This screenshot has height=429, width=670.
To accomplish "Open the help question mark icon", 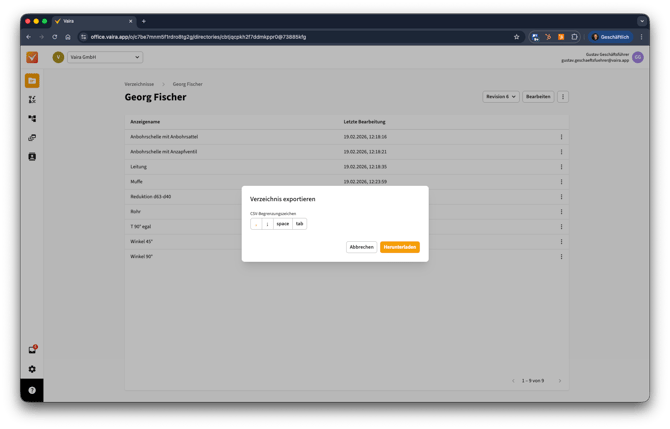I will pyautogui.click(x=32, y=390).
